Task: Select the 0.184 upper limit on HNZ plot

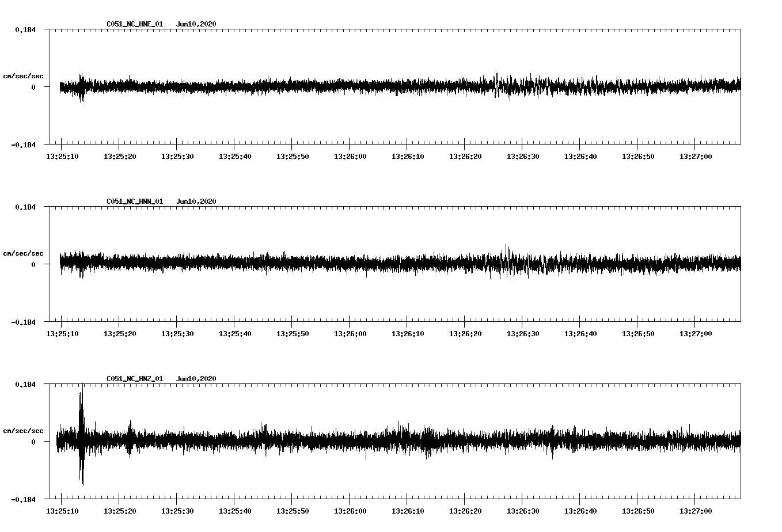Action: [x=25, y=384]
